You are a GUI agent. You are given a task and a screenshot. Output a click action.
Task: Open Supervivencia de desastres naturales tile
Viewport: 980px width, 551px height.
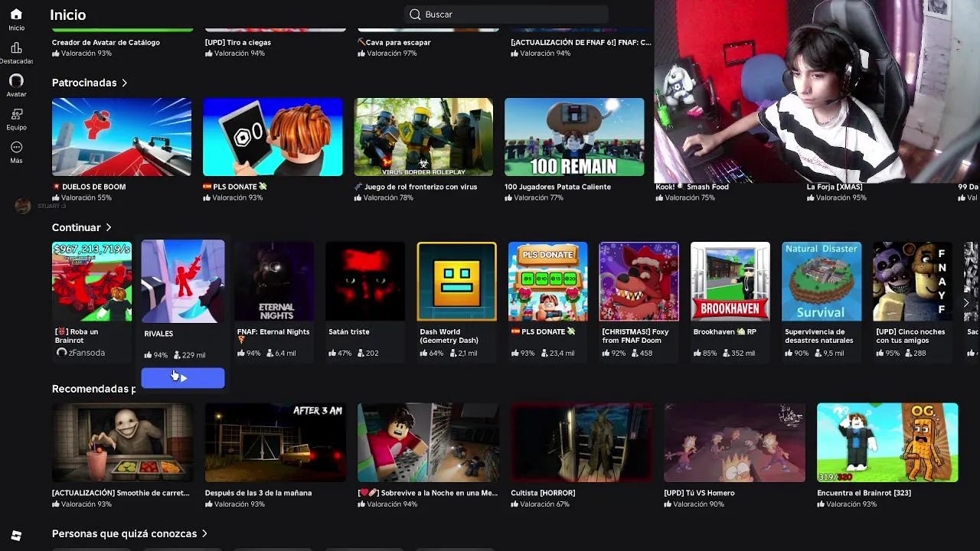click(x=822, y=282)
